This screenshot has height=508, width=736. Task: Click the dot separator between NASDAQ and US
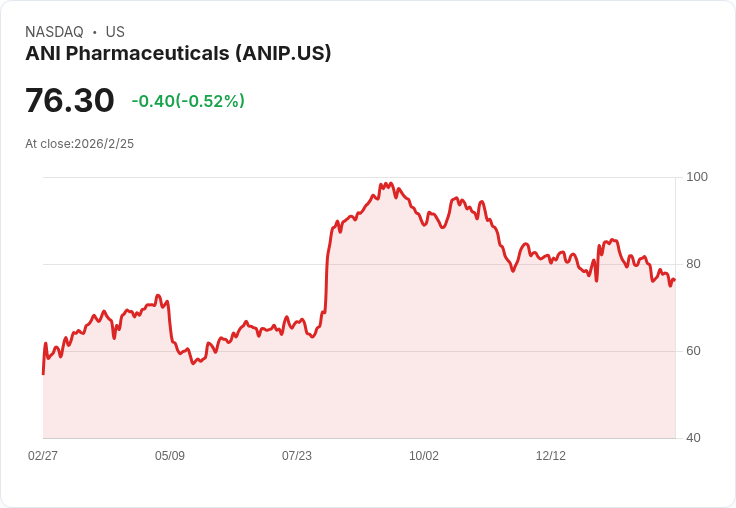(95, 32)
